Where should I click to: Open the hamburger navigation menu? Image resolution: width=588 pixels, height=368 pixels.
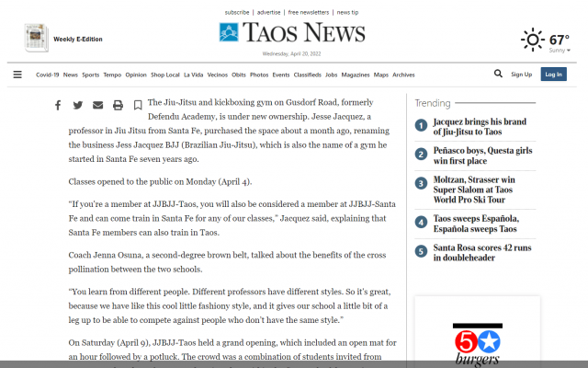[x=17, y=75]
